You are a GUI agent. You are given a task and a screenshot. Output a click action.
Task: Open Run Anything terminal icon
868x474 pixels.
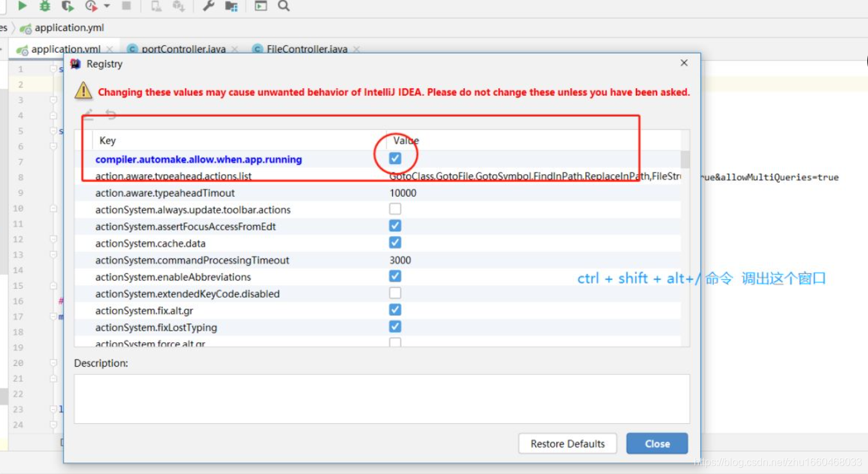[260, 6]
